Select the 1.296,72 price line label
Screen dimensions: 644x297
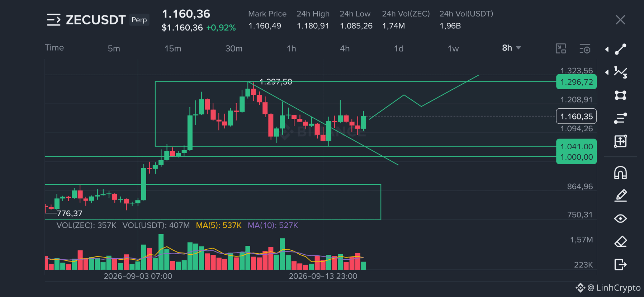576,82
